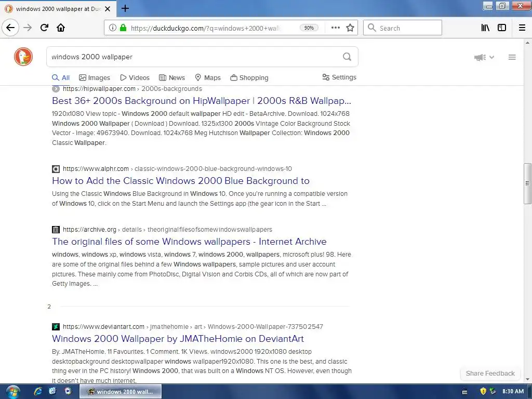The width and height of the screenshot is (532, 399).
Task: Switch to Videos results
Action: [135, 78]
